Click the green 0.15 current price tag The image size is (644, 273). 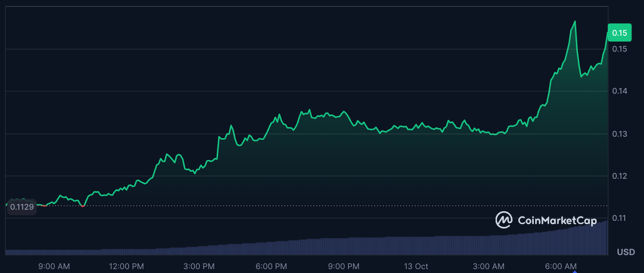click(619, 33)
